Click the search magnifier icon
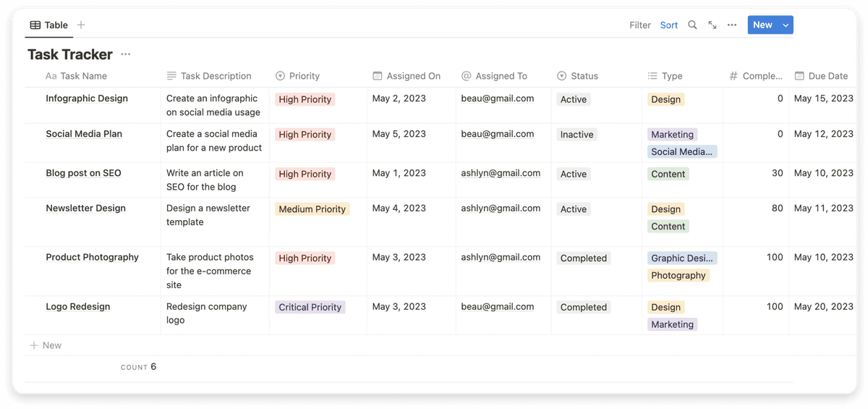 point(692,25)
